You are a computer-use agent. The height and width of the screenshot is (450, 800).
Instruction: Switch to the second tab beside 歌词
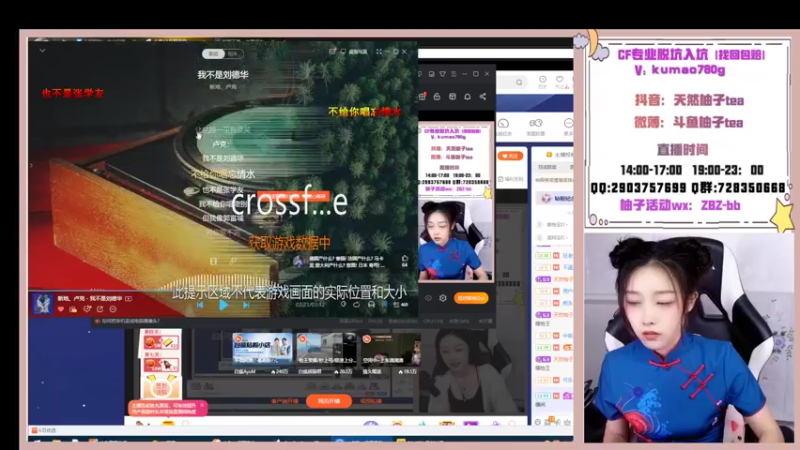click(x=233, y=54)
